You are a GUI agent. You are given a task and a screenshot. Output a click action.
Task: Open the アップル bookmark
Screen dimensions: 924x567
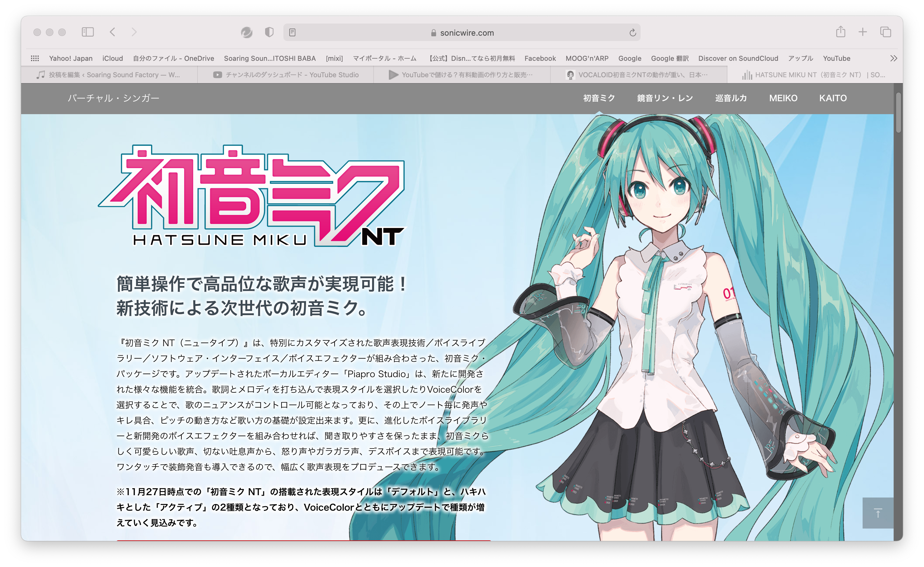click(800, 58)
